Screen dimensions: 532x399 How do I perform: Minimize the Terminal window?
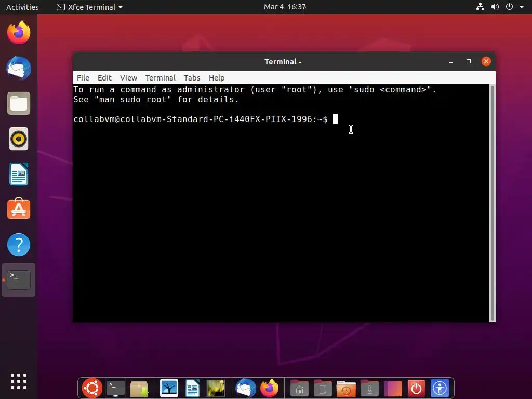[x=451, y=61]
